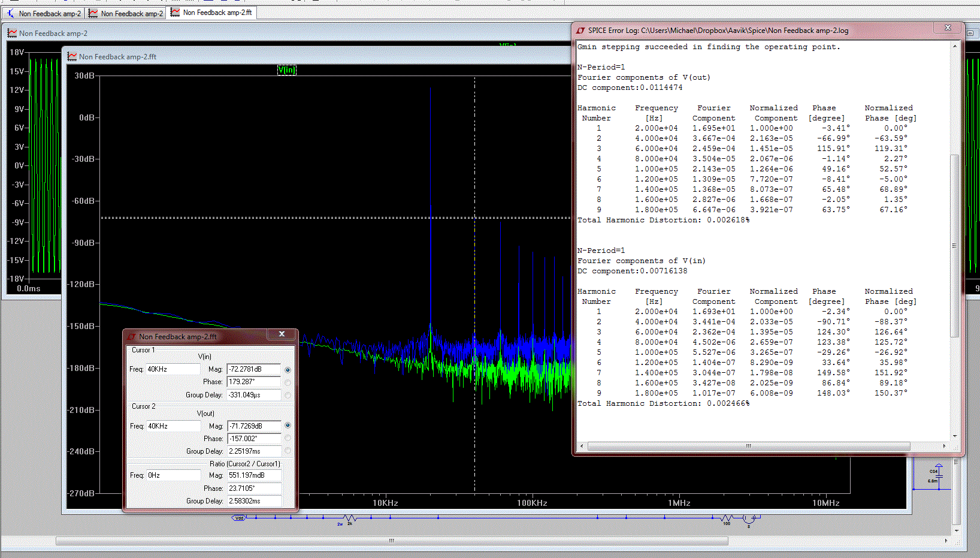Select Cursor 2 Phase radio button

pos(288,438)
